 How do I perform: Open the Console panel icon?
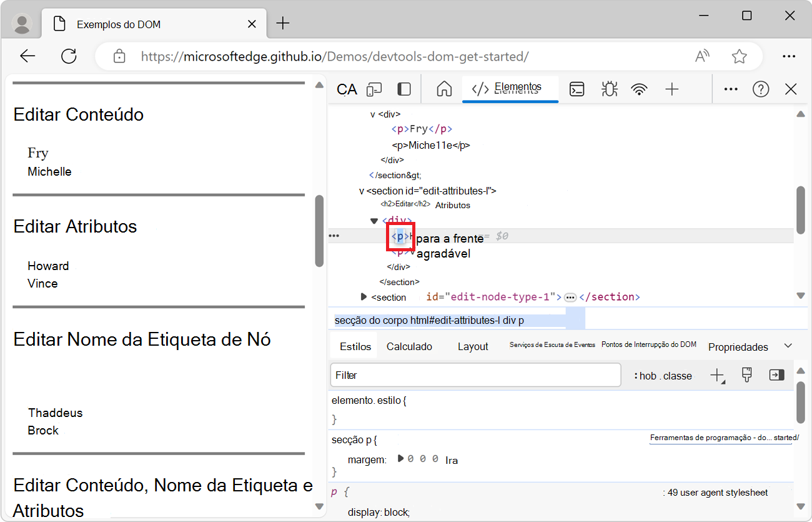tap(577, 89)
